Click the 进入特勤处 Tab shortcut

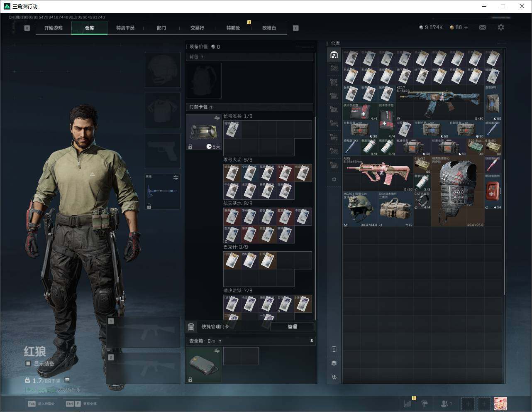point(41,403)
